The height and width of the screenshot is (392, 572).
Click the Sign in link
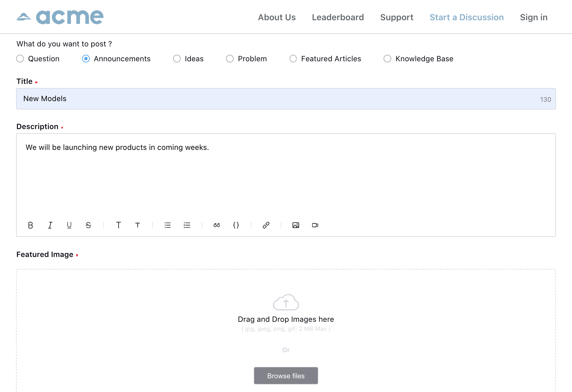[534, 17]
